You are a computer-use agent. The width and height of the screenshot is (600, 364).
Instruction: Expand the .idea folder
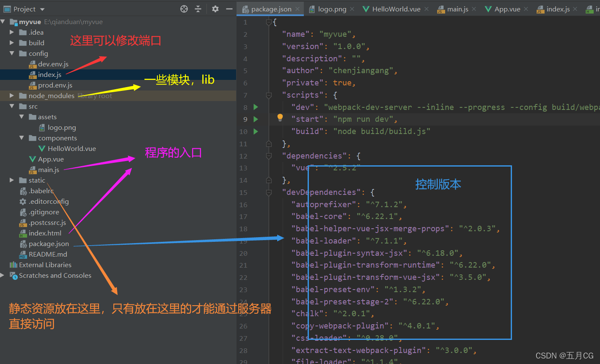[x=12, y=32]
